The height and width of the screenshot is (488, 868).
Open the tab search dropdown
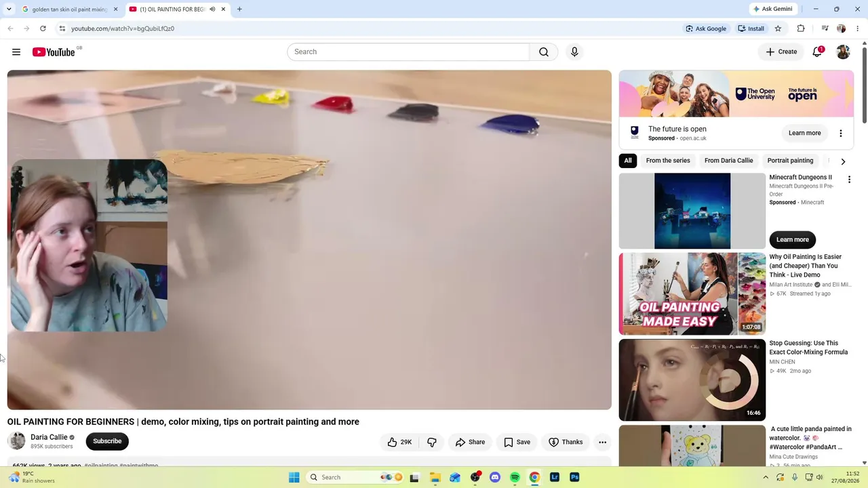coord(9,9)
